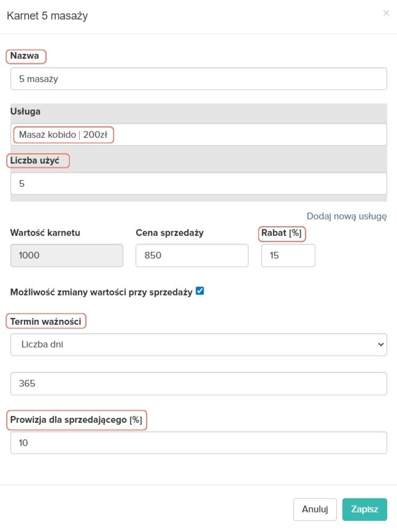Click the Rabat percentage input field
This screenshot has height=532, width=397.
[x=288, y=256]
